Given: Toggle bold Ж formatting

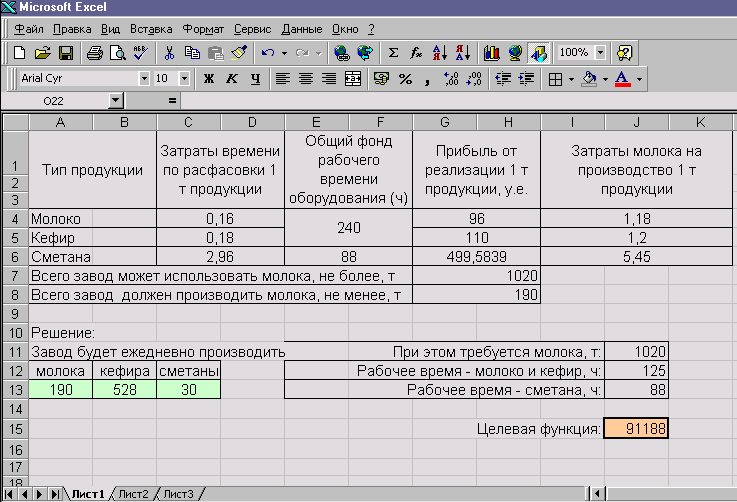Looking at the screenshot, I should click(209, 78).
